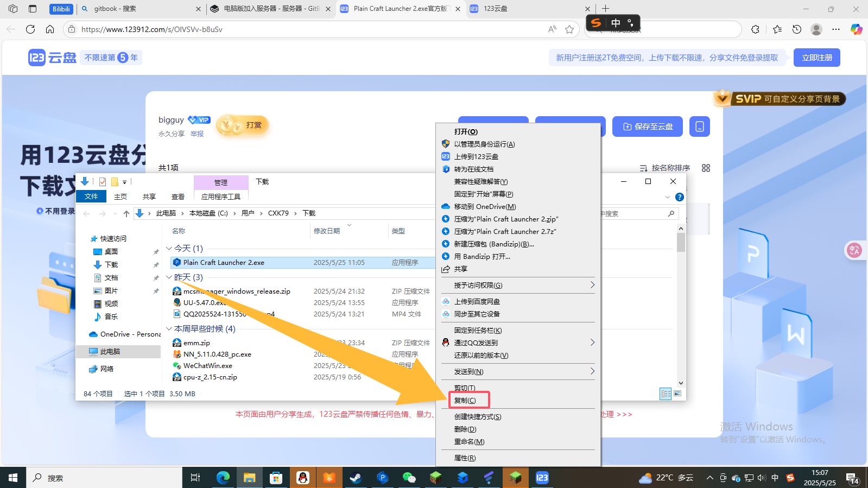
Task: Click the 立即注册 button
Action: 817,58
